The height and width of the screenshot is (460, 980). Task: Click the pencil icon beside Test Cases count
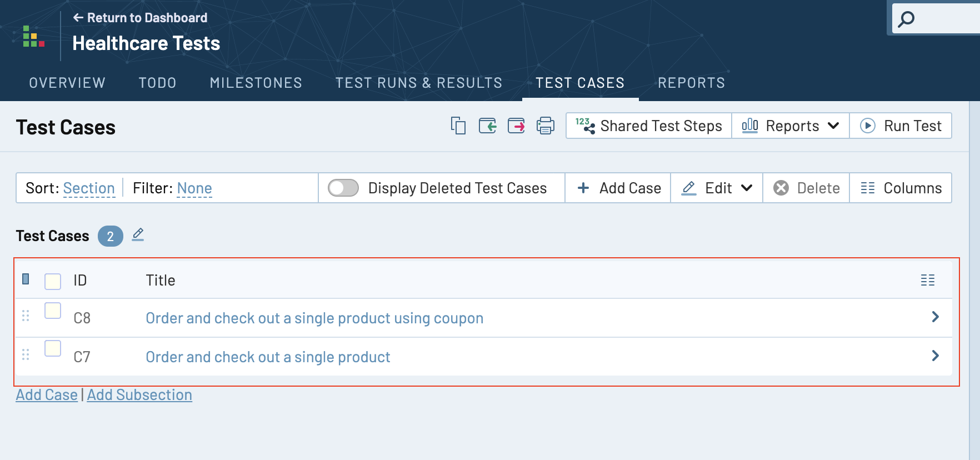click(x=138, y=235)
